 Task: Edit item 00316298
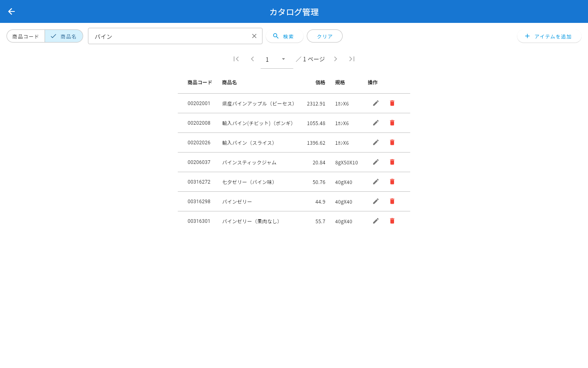point(376,201)
